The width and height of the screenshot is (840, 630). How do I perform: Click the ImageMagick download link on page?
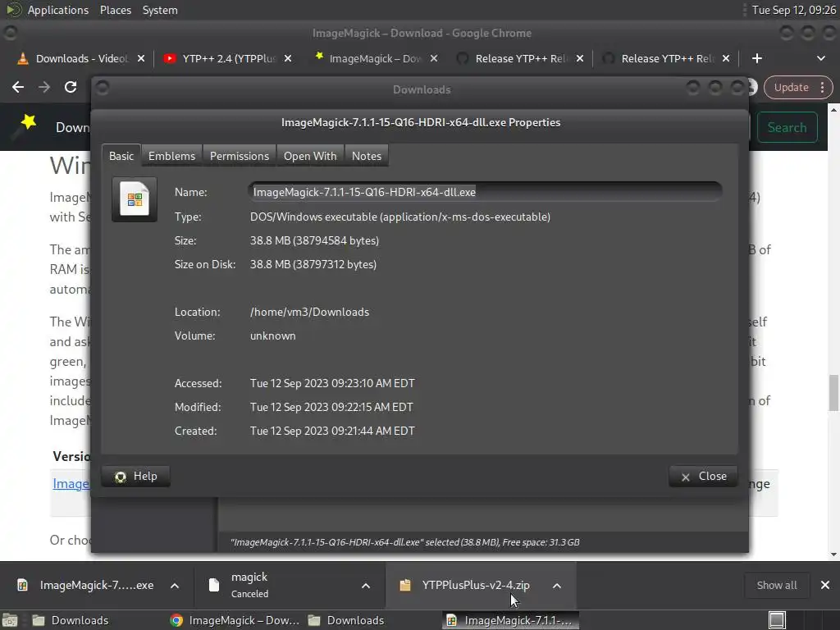click(71, 484)
